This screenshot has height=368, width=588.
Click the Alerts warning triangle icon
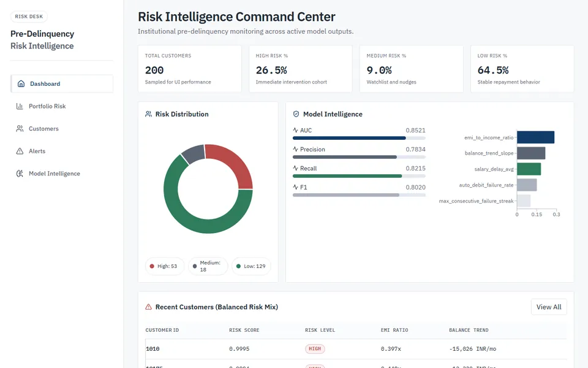pos(20,151)
